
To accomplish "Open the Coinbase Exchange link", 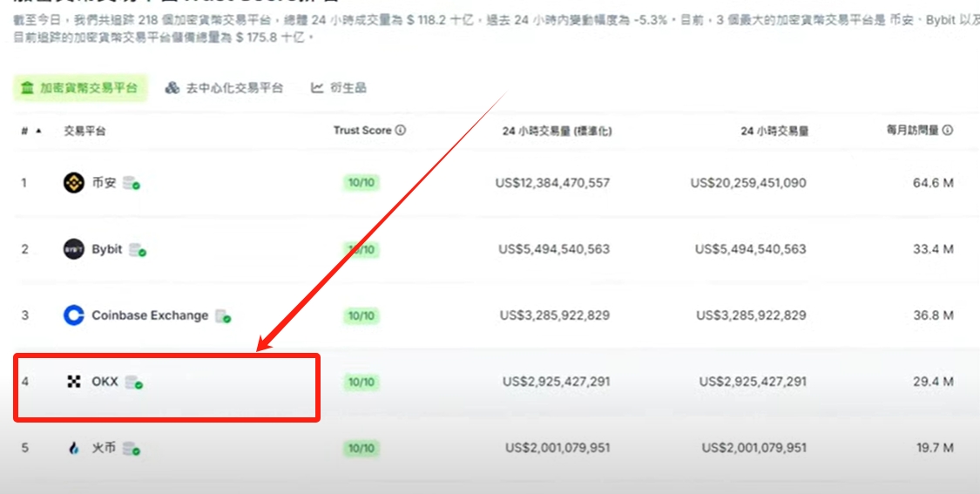I will point(150,315).
